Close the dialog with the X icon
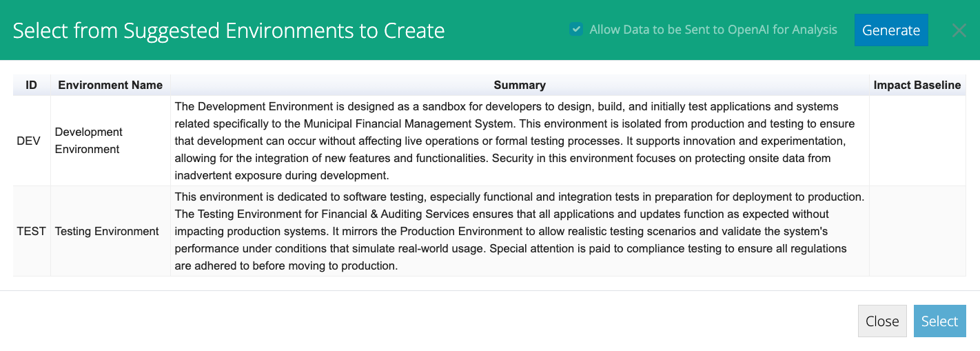 (x=959, y=30)
